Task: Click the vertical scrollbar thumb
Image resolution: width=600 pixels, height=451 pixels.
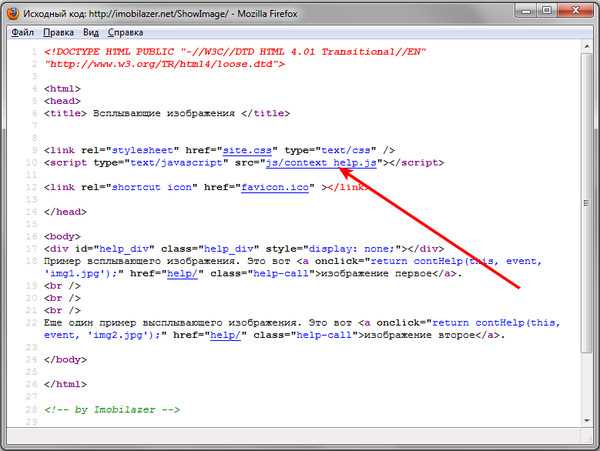Action: [x=587, y=203]
